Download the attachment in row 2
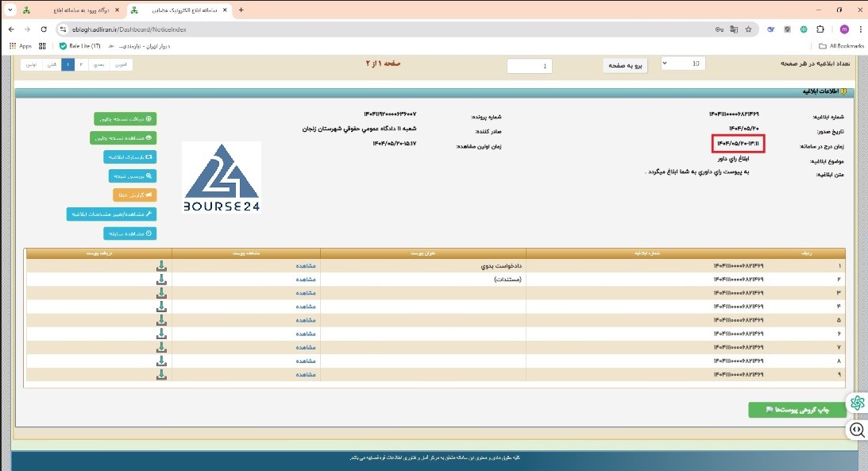The height and width of the screenshot is (471, 868). click(161, 280)
